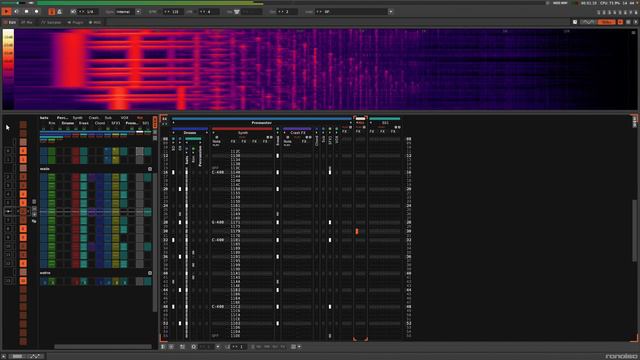Image resolution: width=640 pixels, height=360 pixels.
Task: Enable the Record button in transport
Action: (36, 11)
